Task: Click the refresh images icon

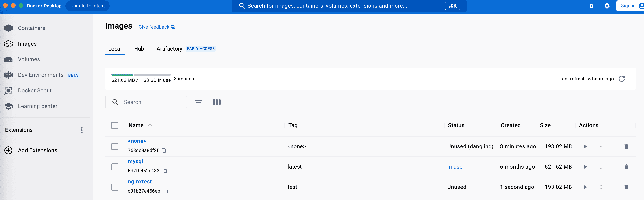Action: pos(622,79)
